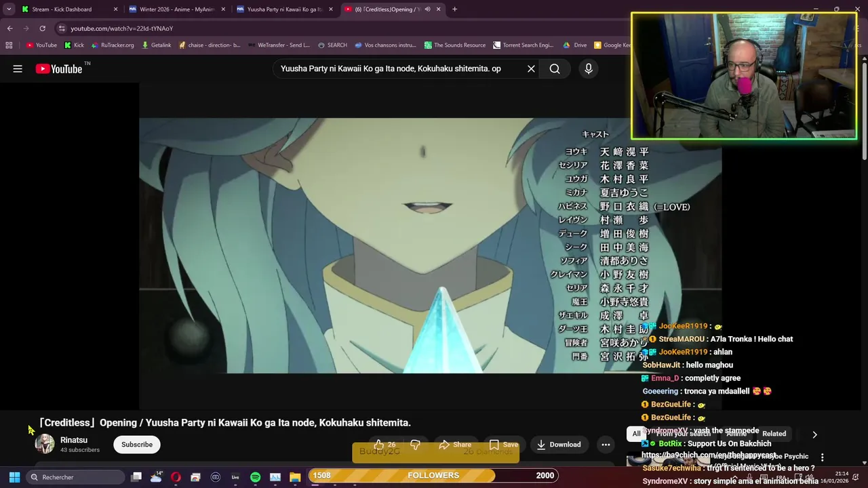
Task: Open the Rinatsu channel name link
Action: (x=74, y=440)
